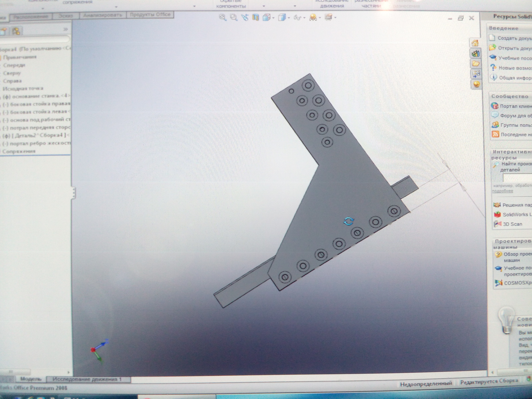Click the 3D Scan icon
The width and height of the screenshot is (532, 399).
[x=498, y=224]
